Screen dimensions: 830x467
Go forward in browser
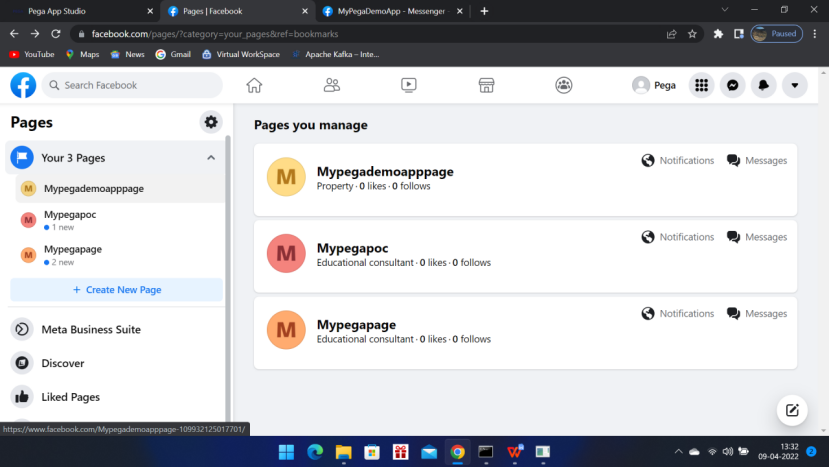point(35,34)
